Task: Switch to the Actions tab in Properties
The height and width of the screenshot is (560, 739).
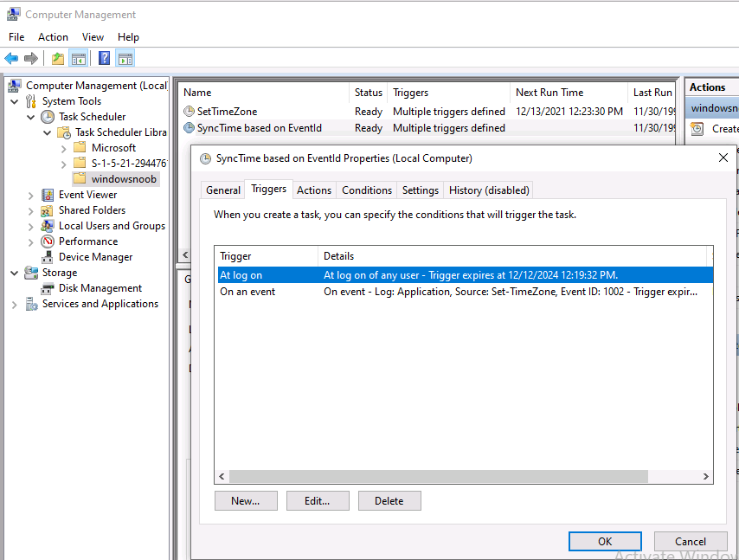Action: click(314, 190)
